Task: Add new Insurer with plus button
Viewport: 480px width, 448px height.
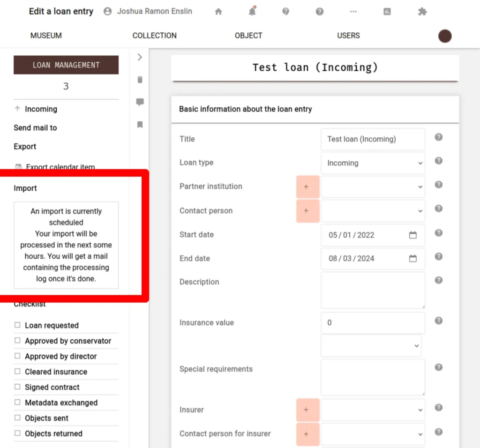Action: click(307, 410)
